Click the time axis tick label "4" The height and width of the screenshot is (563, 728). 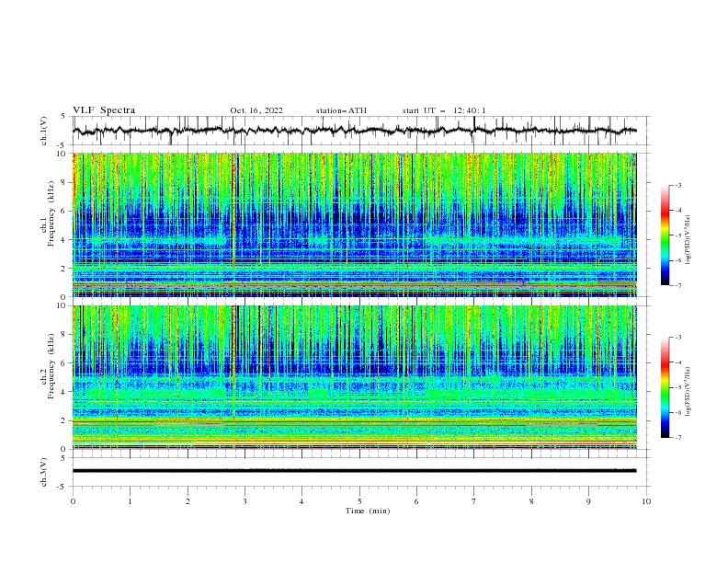point(301,501)
